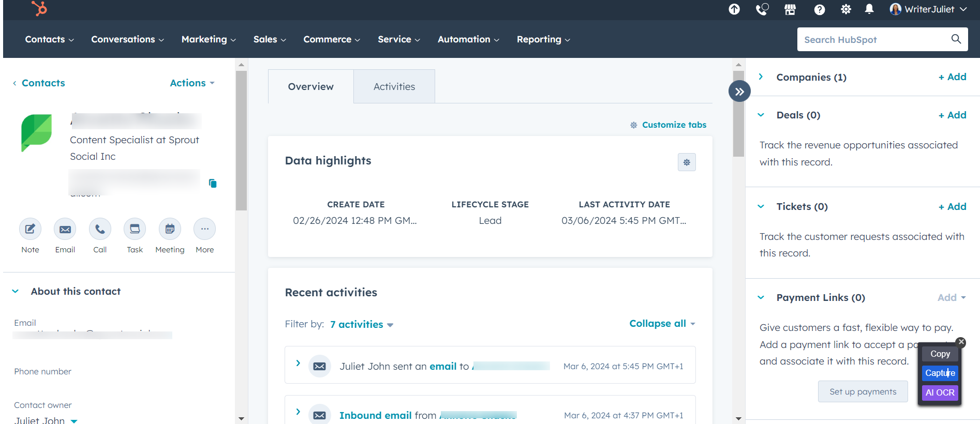The image size is (980, 424).
Task: Open the help question mark icon
Action: point(819,9)
